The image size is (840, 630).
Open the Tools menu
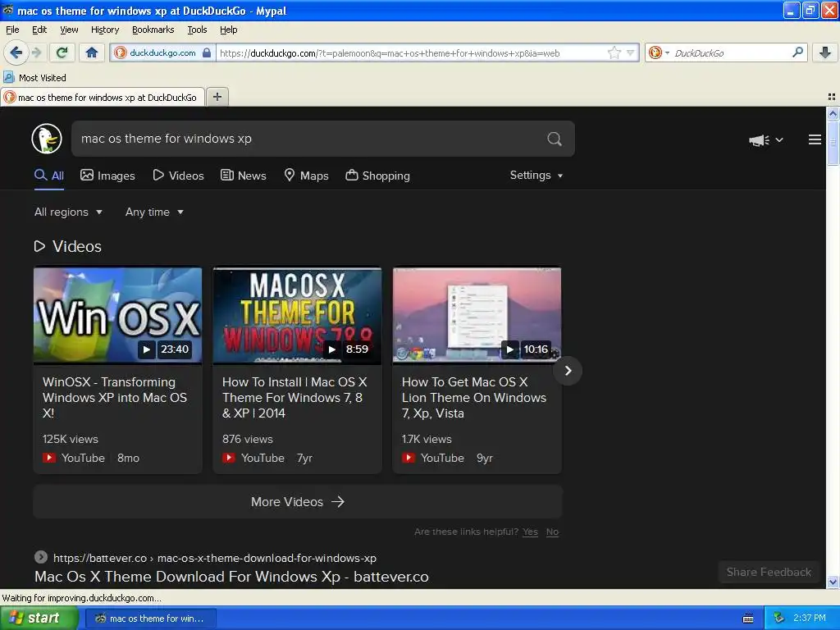pyautogui.click(x=197, y=30)
